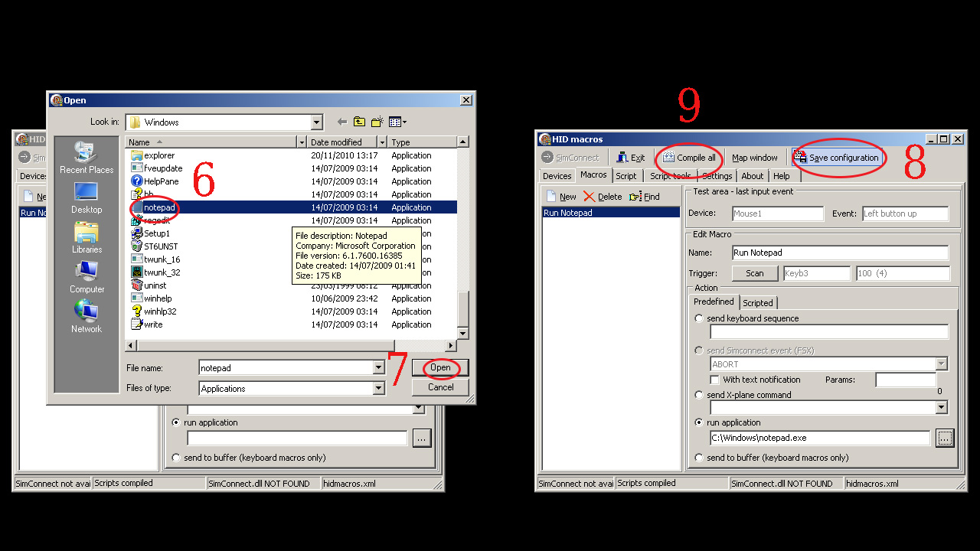Select the ST6UNST application icon
This screenshot has height=551, width=980.
137,246
